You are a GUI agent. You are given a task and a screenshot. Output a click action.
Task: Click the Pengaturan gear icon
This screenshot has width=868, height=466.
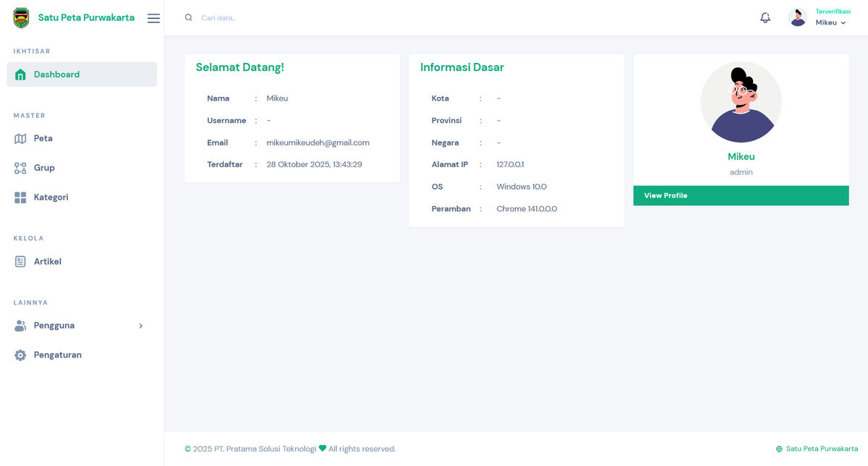pyautogui.click(x=20, y=355)
